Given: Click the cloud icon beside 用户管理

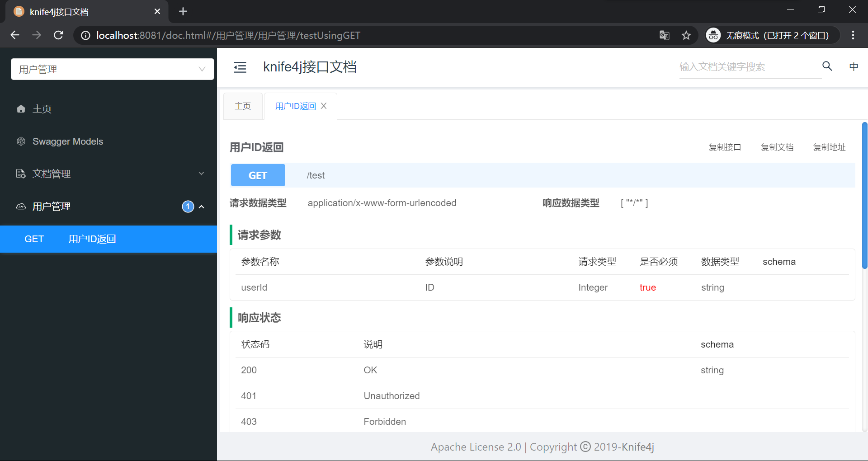Looking at the screenshot, I should 21,207.
